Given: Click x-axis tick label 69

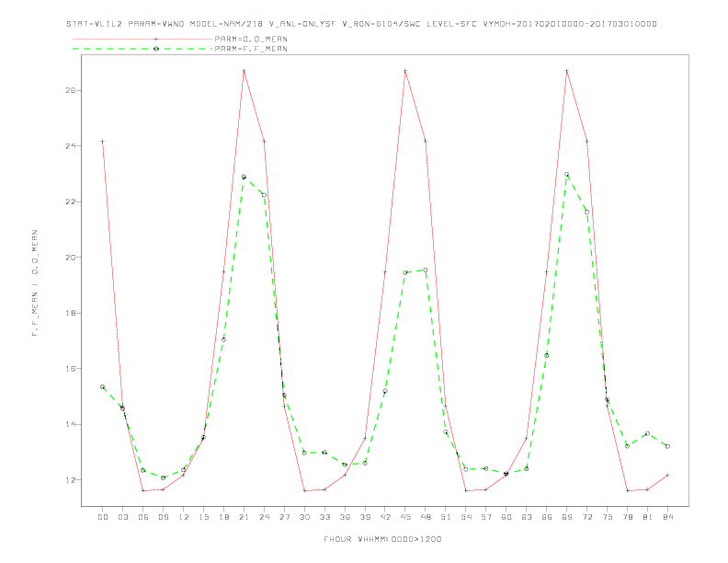Looking at the screenshot, I should [567, 517].
